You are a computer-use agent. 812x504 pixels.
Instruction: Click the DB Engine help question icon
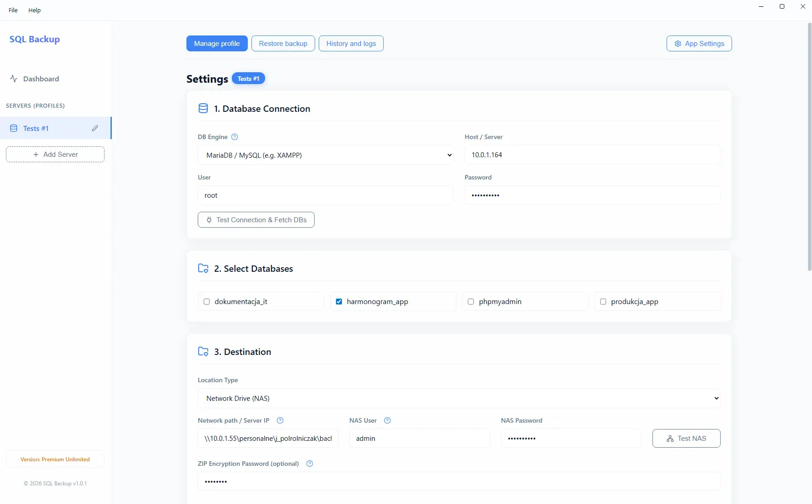tap(235, 137)
